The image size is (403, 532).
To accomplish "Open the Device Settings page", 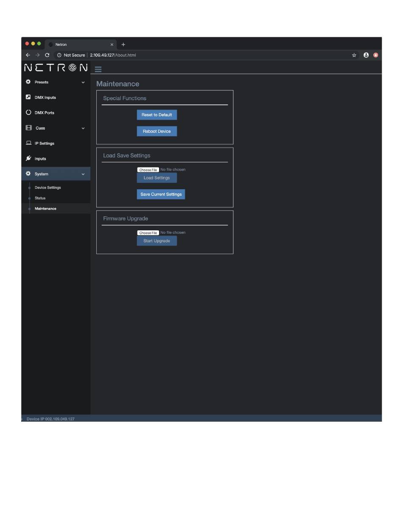I will tap(48, 188).
